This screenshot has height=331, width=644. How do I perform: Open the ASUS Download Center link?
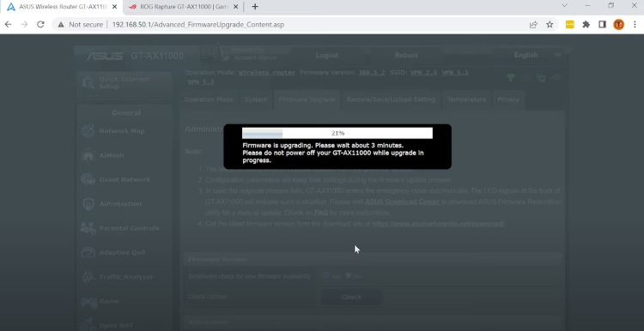coord(402,202)
